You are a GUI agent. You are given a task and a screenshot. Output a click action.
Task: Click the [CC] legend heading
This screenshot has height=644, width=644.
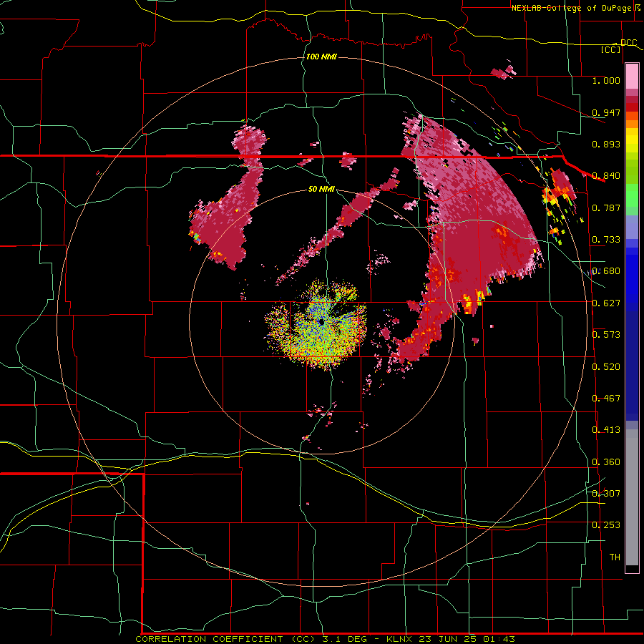[x=611, y=50]
